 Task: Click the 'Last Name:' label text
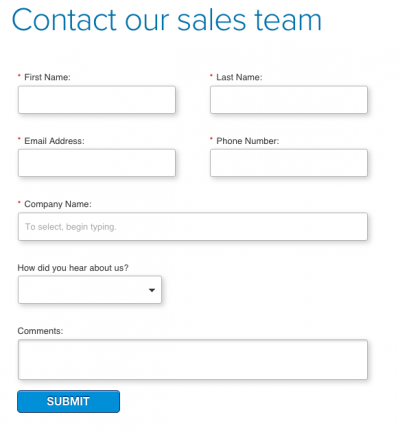click(x=239, y=77)
